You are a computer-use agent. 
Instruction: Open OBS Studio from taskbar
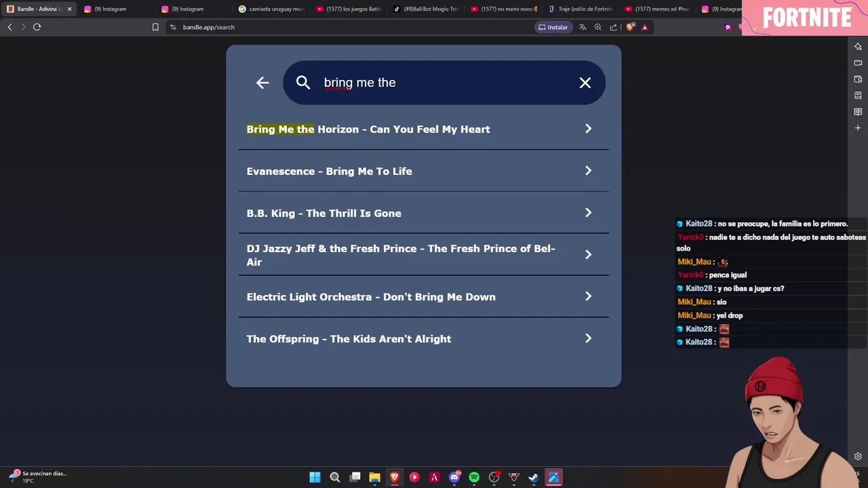tap(494, 477)
